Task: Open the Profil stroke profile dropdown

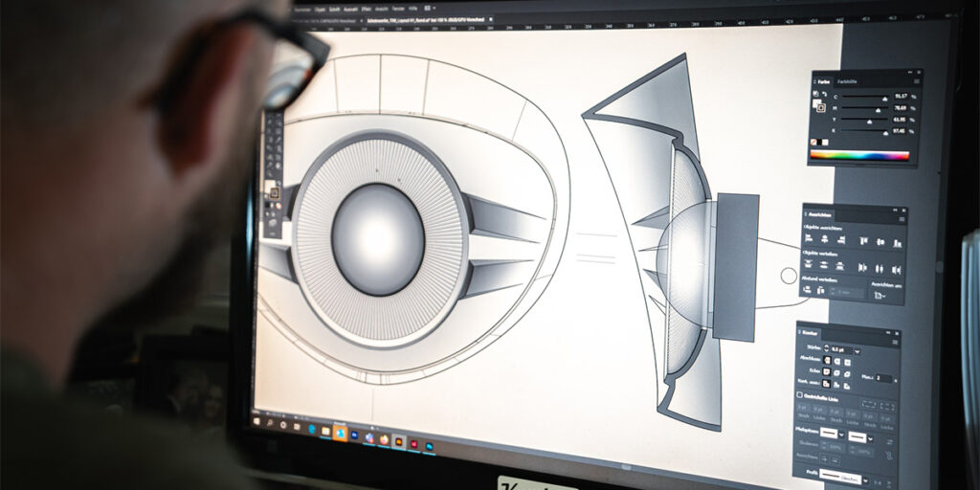Action: [865, 480]
